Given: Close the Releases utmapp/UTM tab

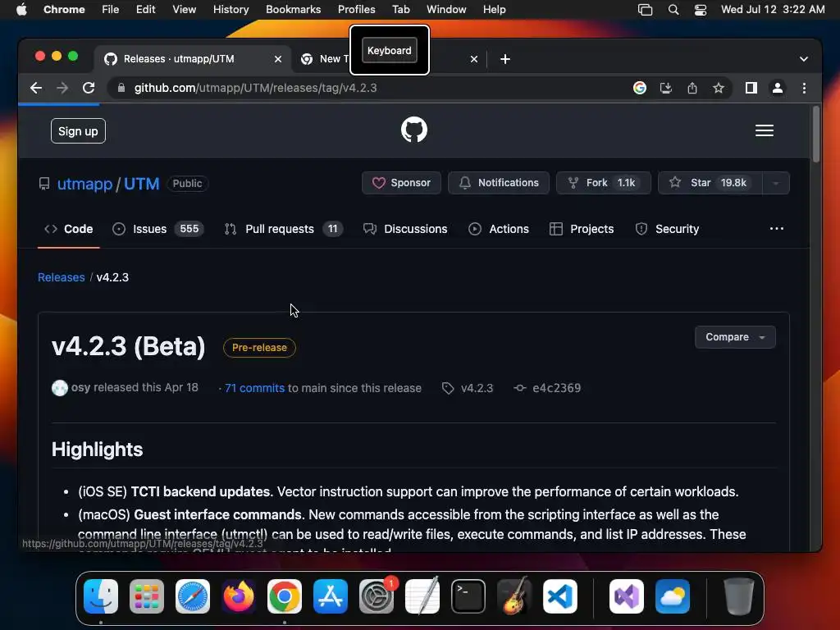Looking at the screenshot, I should (x=277, y=59).
